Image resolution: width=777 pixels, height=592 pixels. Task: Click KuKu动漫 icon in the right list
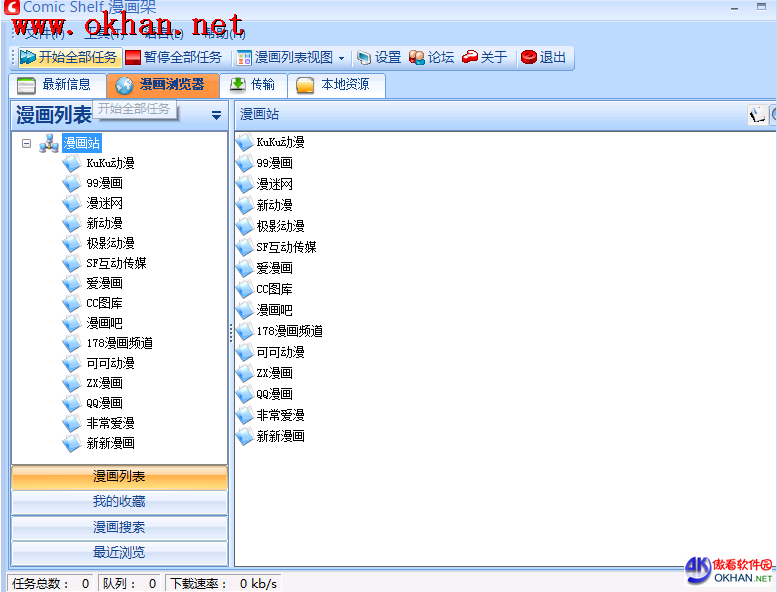pos(244,142)
